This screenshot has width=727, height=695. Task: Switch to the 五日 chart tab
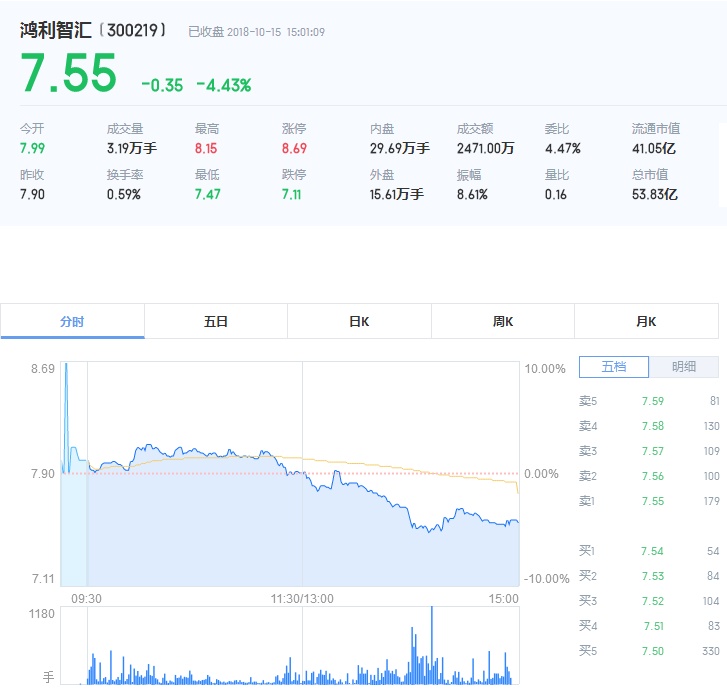click(216, 321)
